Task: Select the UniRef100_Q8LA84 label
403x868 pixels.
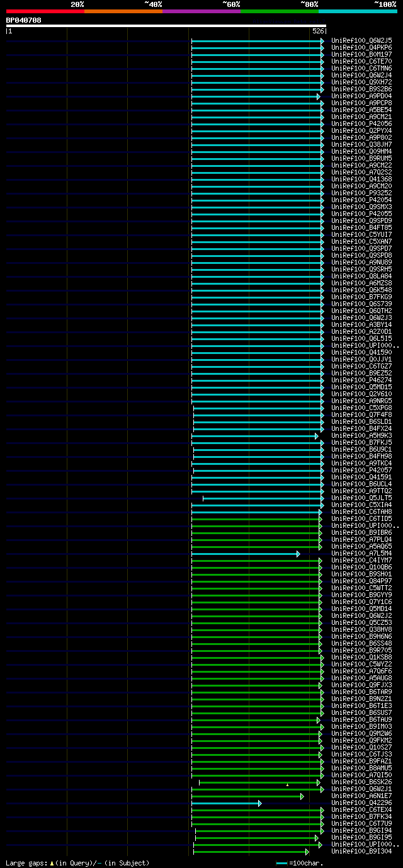Action: pos(362,276)
